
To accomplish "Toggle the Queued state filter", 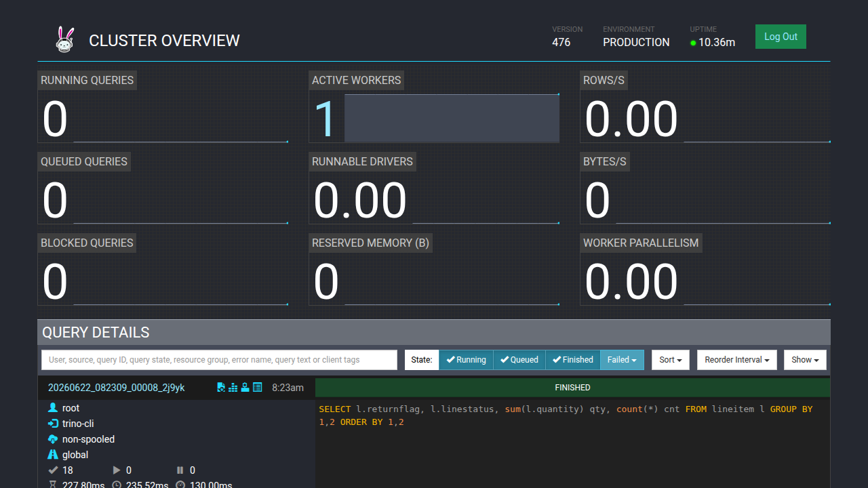I will [x=519, y=360].
